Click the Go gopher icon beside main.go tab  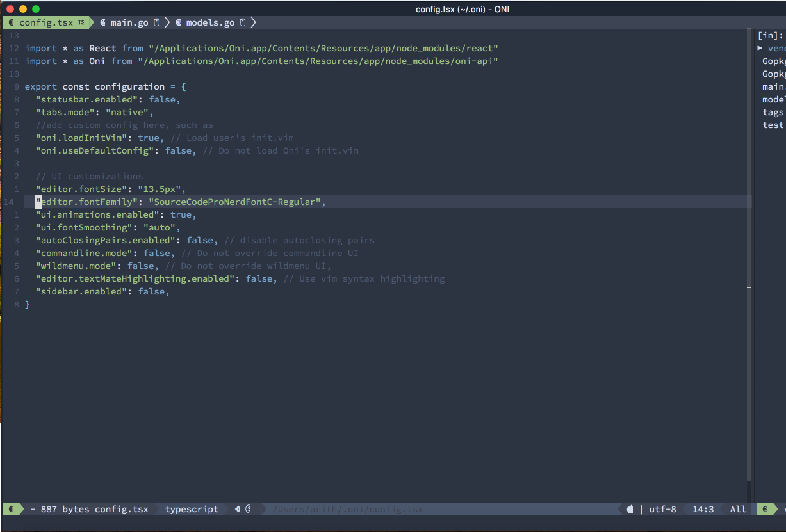102,22
